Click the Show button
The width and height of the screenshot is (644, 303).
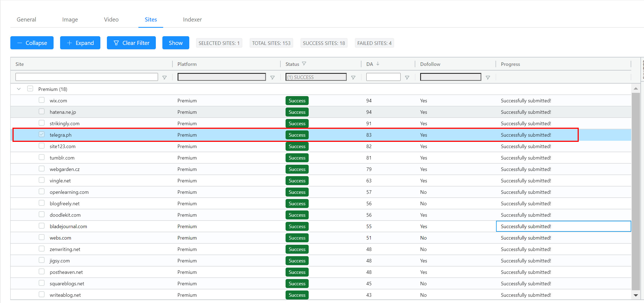coord(176,43)
